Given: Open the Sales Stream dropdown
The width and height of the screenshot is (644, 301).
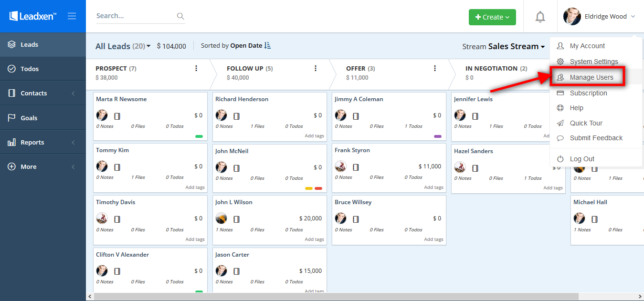Looking at the screenshot, I should coord(517,46).
